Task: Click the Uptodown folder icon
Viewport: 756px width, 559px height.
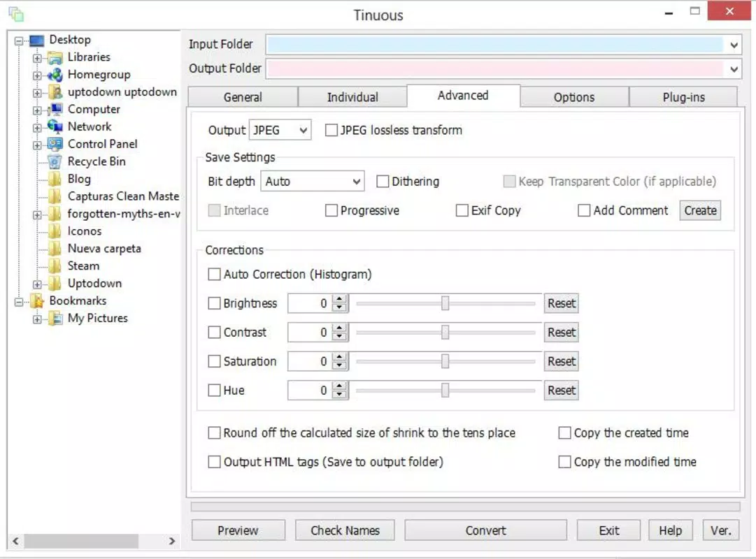Action: (x=55, y=284)
